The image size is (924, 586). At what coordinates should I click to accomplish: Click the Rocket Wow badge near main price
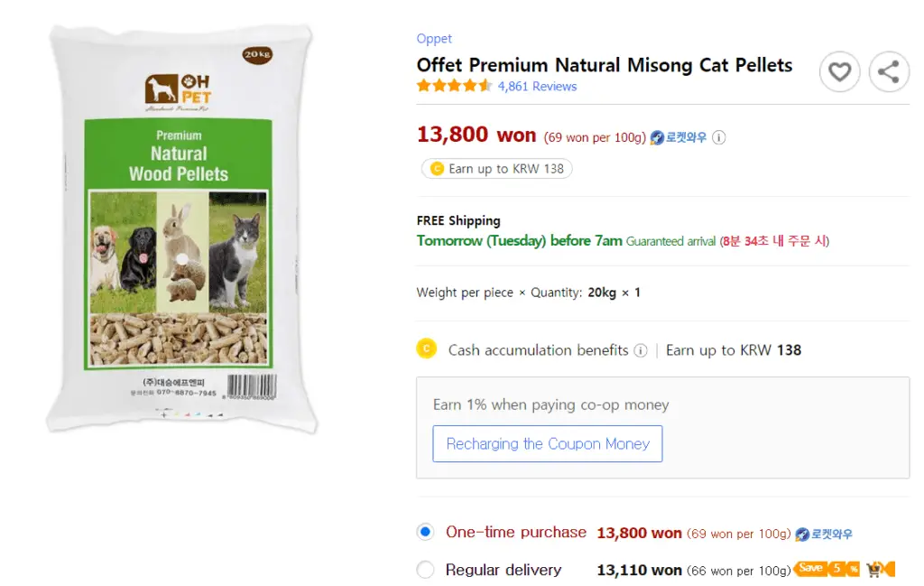(678, 137)
